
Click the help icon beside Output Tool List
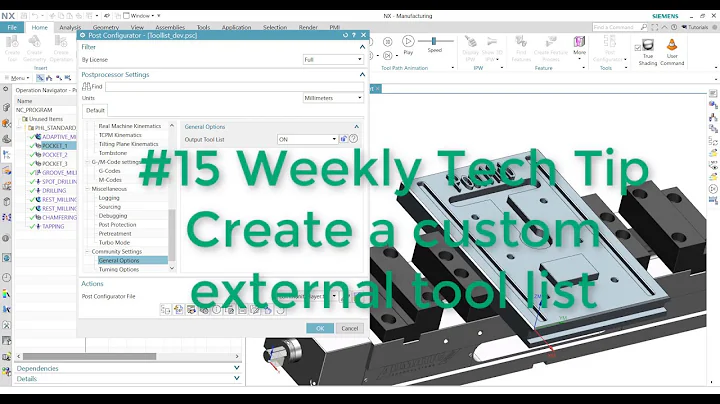pos(353,139)
